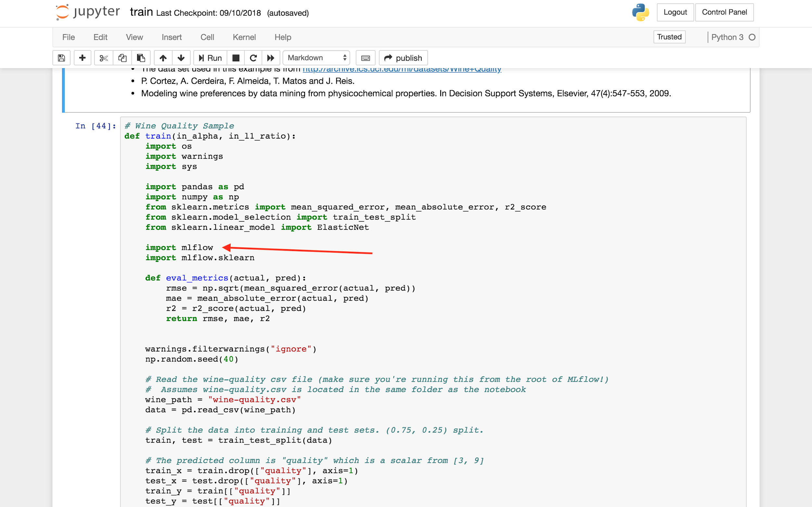Image resolution: width=812 pixels, height=507 pixels.
Task: Cut selected cells with scissors icon
Action: tap(104, 58)
